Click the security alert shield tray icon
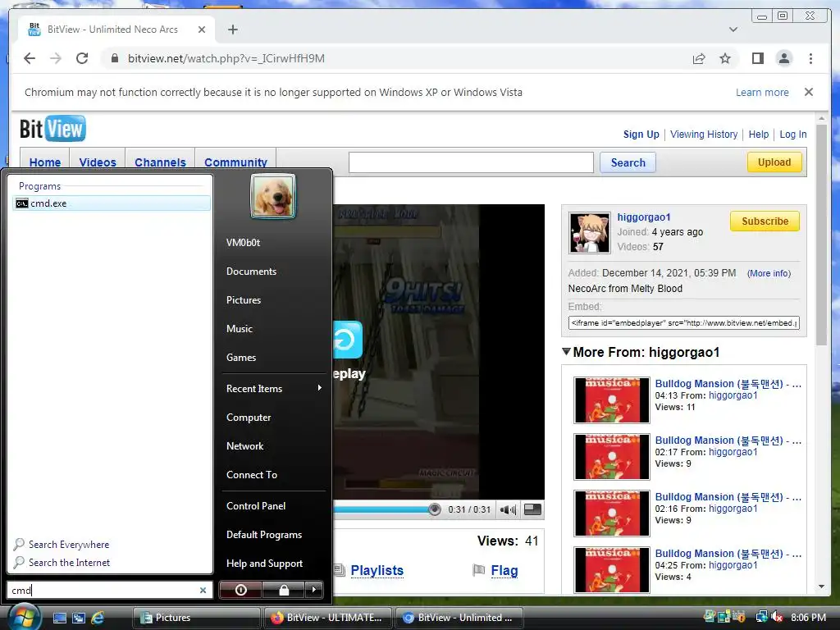Image resolution: width=840 pixels, height=630 pixels. tap(739, 617)
